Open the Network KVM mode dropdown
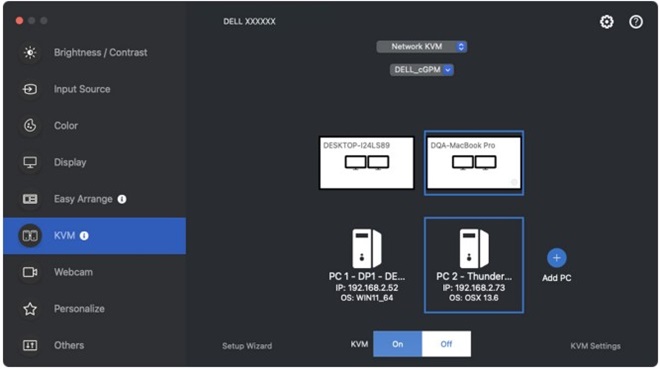 tap(421, 47)
